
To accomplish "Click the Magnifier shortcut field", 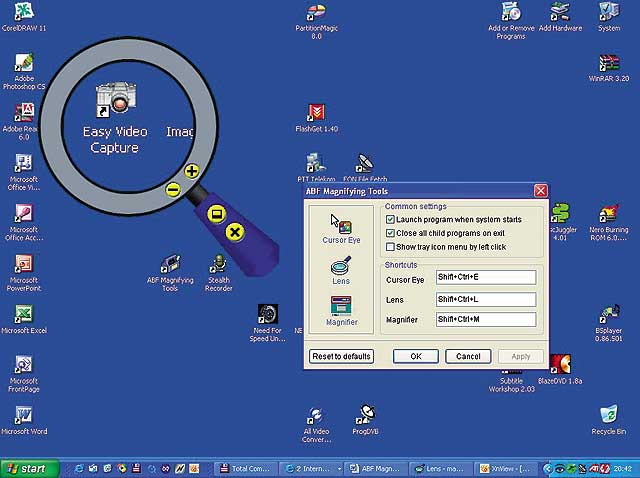I will click(x=486, y=319).
